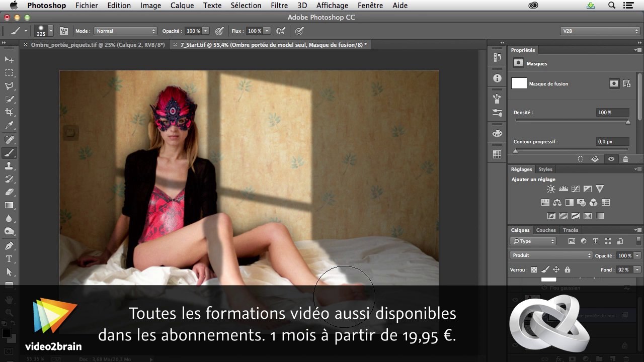Viewport: 644px width, 362px height.
Task: Open the Info panel icon
Action: [x=497, y=78]
